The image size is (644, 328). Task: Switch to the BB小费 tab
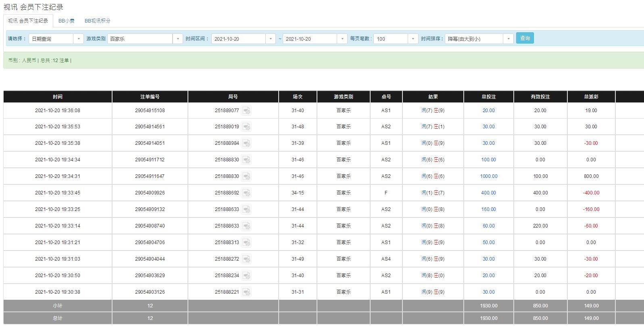67,21
